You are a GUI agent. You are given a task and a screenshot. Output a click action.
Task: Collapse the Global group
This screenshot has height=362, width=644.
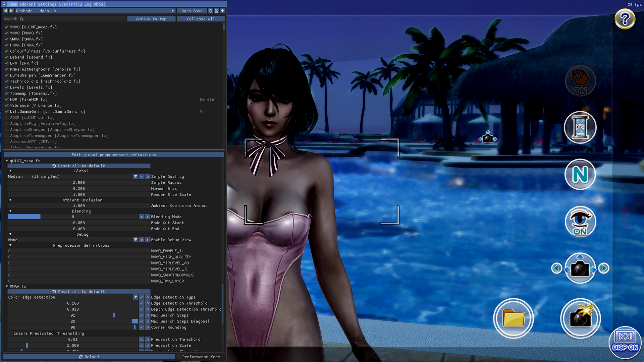tap(10, 171)
